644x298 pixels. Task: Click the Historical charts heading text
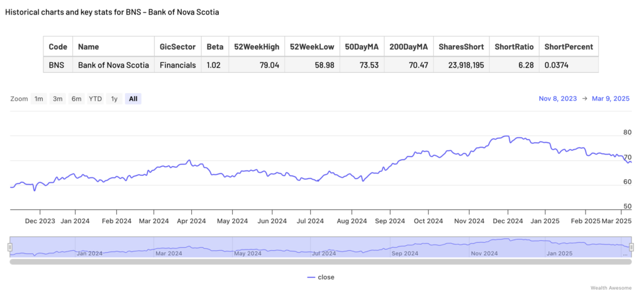(x=112, y=13)
